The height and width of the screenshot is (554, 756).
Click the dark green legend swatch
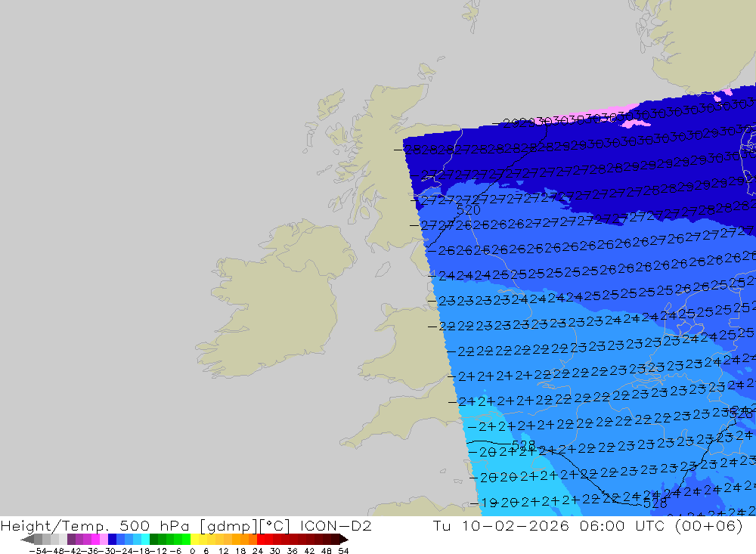click(x=153, y=540)
